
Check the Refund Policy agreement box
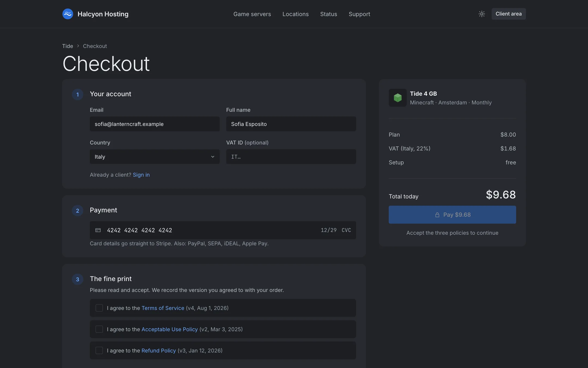coord(99,351)
